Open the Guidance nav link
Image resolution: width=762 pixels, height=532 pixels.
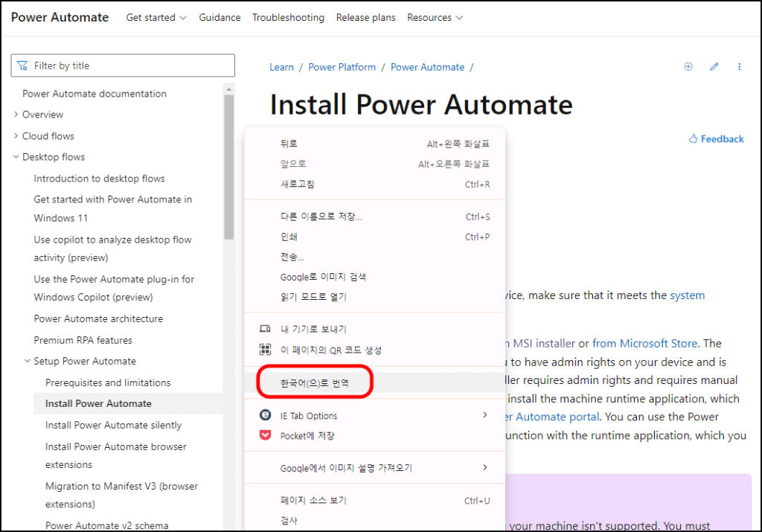[220, 18]
